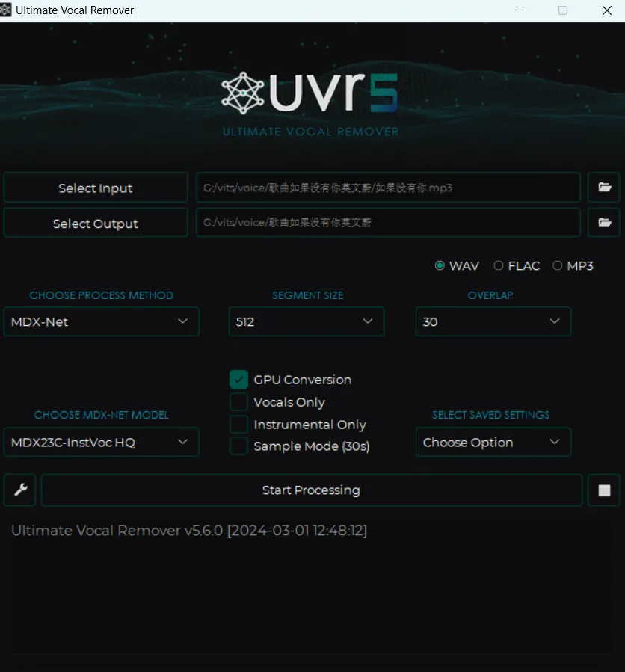Click the UVR5 logo banner
This screenshot has width=625, height=672.
310,103
